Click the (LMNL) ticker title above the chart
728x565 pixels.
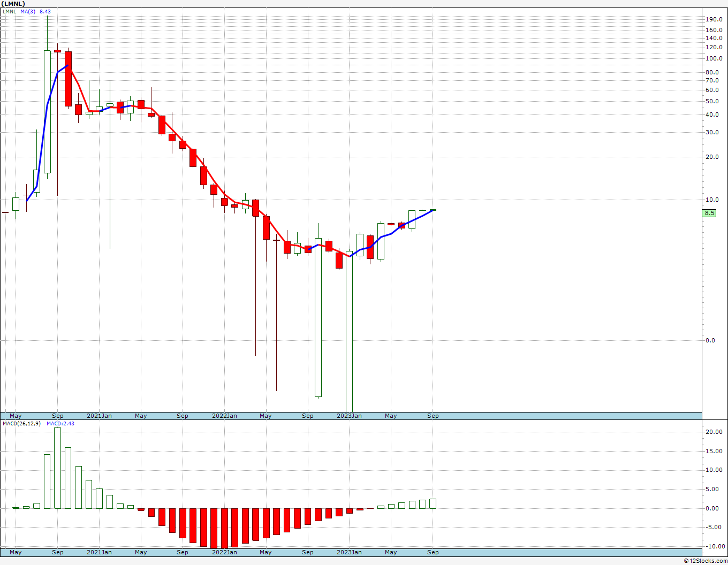pos(13,4)
